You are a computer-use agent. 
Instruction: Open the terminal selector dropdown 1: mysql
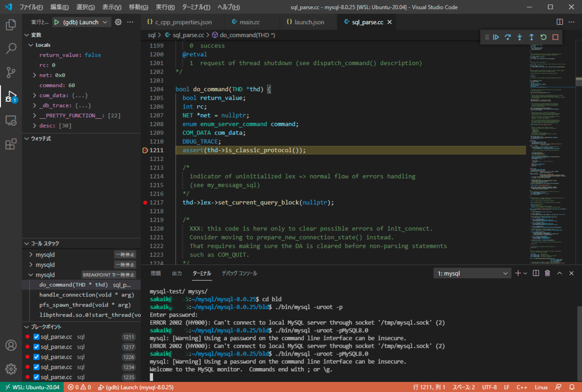coord(472,274)
